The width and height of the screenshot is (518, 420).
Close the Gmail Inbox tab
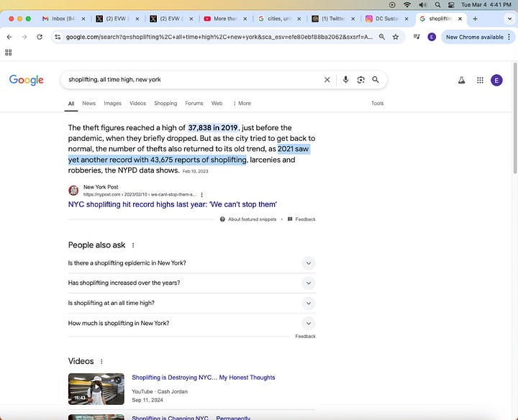pos(83,19)
